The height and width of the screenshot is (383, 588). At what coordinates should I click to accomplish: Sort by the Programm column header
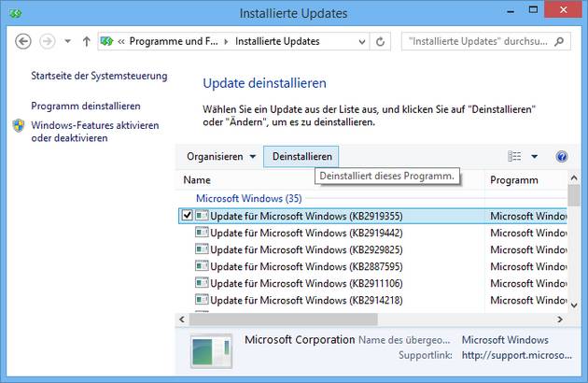point(527,180)
